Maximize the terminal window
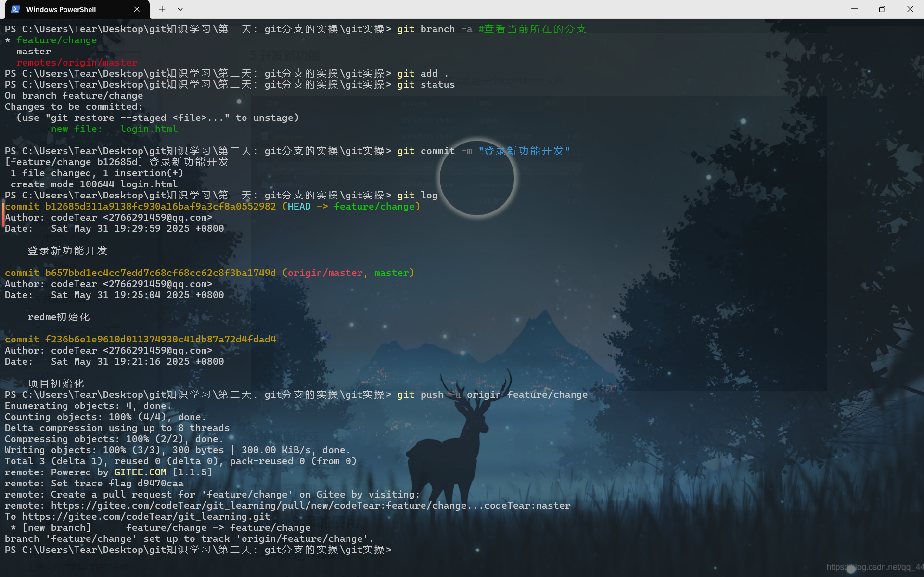This screenshot has width=924, height=577. click(x=882, y=9)
